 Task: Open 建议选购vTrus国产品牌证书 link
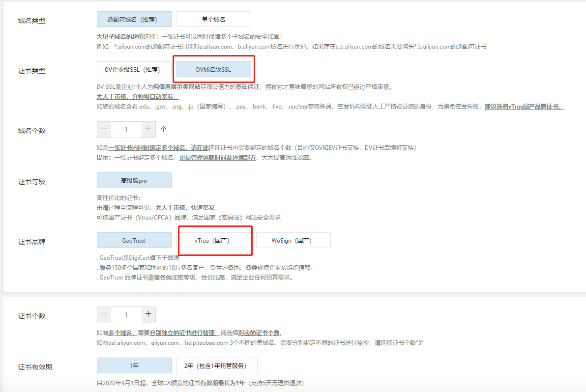pyautogui.click(x=525, y=107)
